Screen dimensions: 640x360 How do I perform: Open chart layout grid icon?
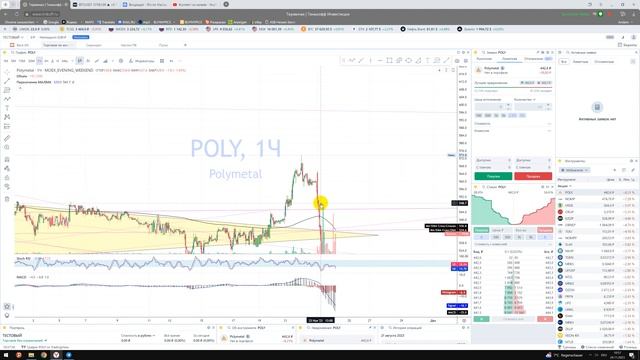[x=162, y=61]
